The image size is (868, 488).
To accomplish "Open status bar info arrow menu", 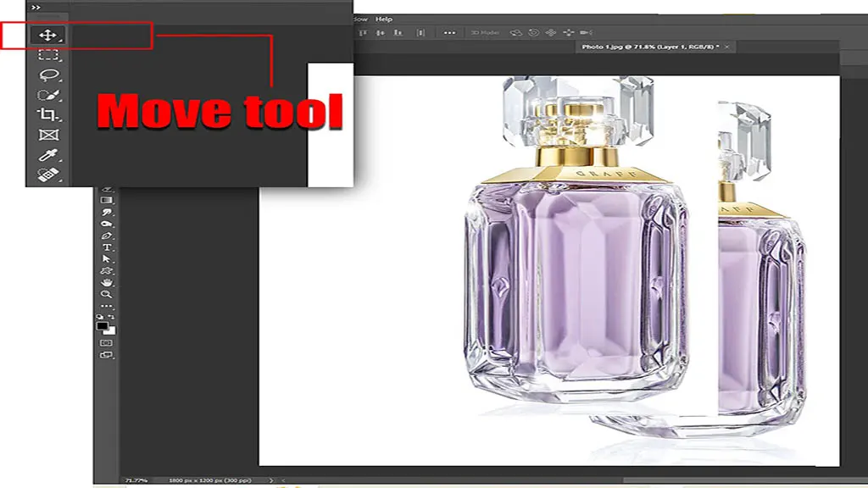I will tap(271, 480).
